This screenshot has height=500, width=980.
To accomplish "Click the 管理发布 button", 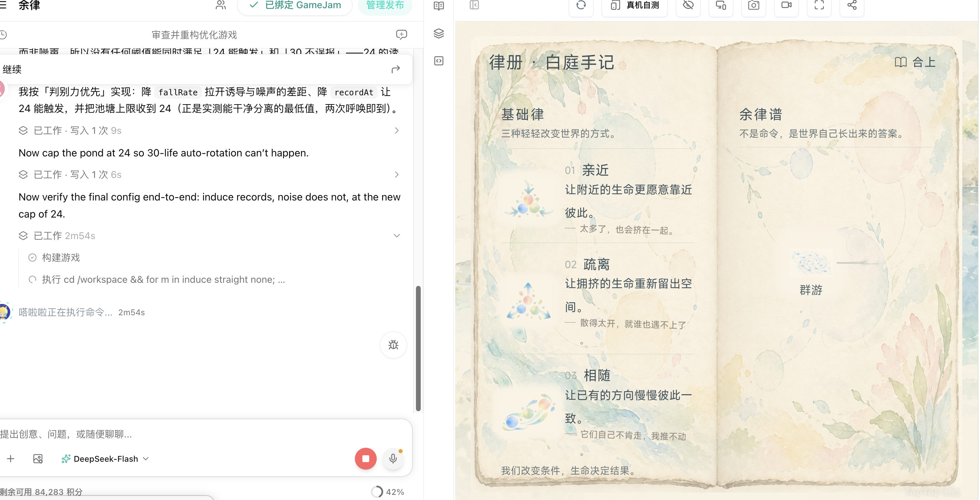I will click(385, 5).
